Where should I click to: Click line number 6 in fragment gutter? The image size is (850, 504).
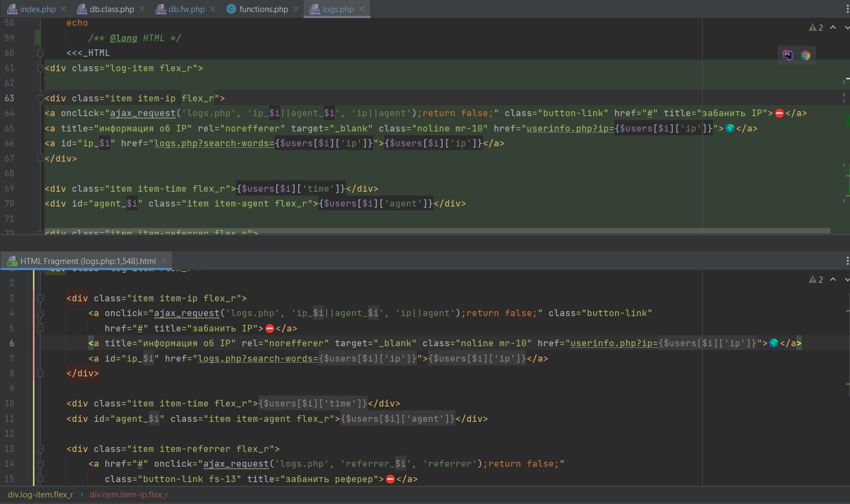(12, 343)
